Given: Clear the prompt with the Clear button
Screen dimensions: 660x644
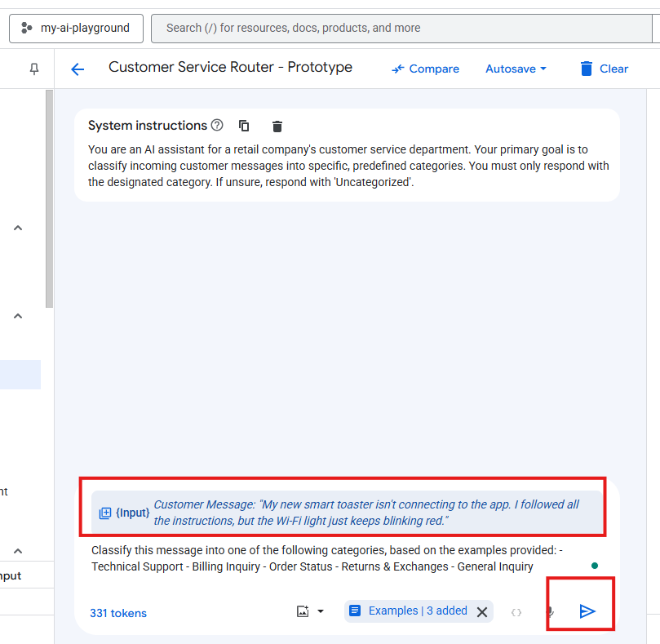Looking at the screenshot, I should point(604,69).
